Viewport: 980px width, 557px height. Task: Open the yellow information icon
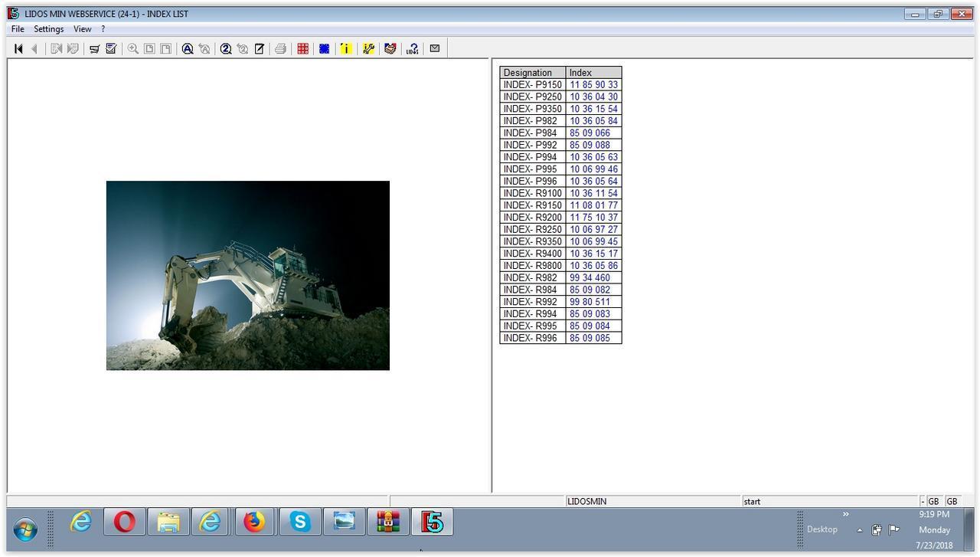(345, 49)
